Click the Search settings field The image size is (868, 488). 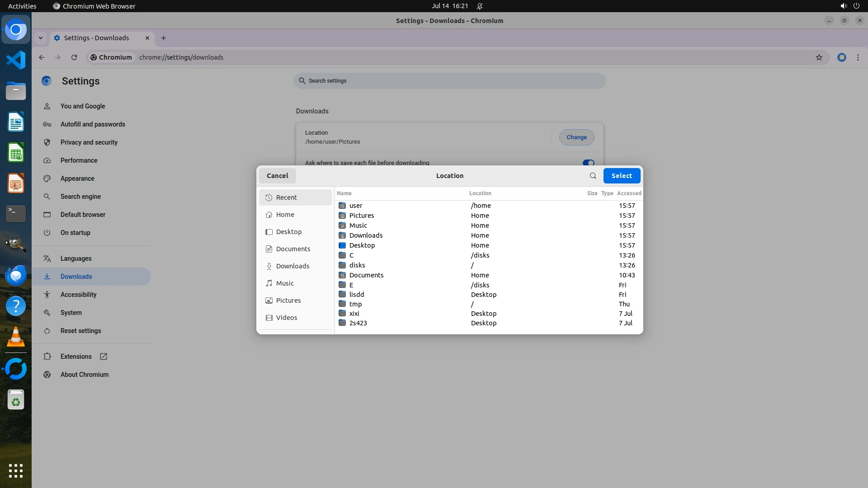point(449,81)
